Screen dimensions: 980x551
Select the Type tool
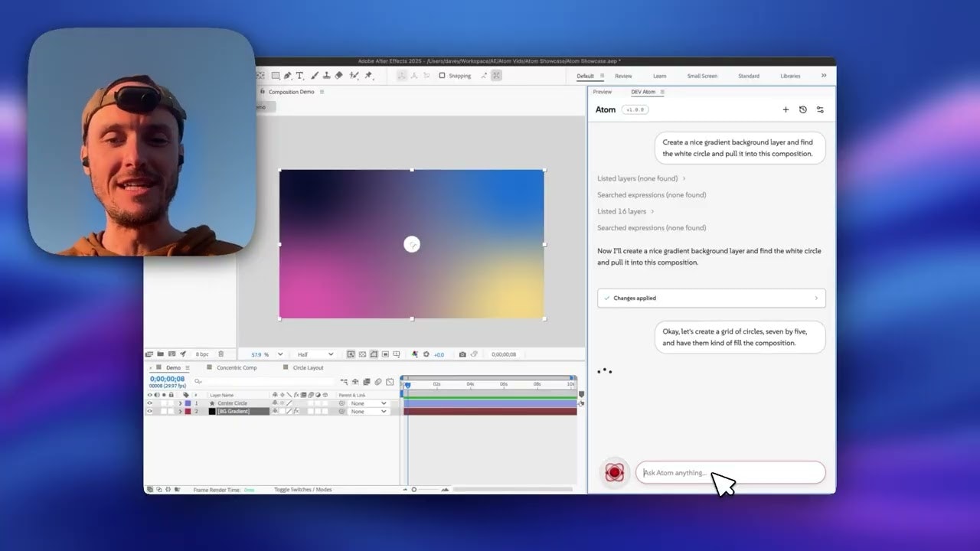pyautogui.click(x=299, y=76)
